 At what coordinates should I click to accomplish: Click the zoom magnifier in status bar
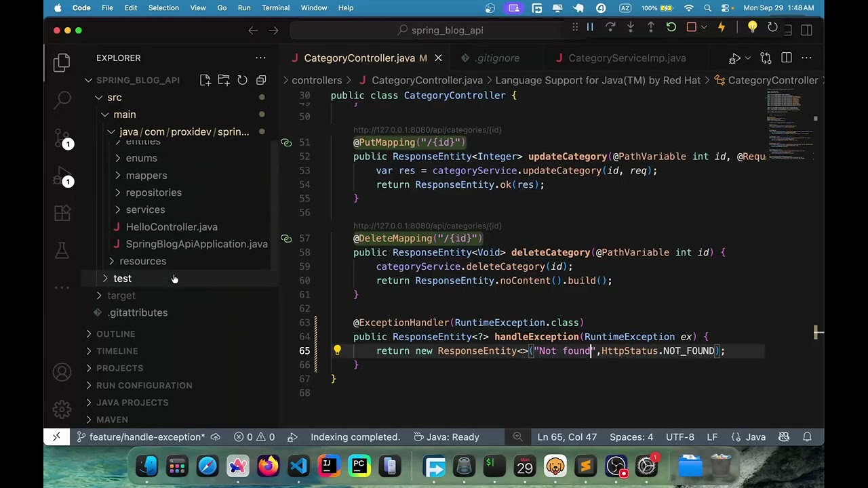coord(517,437)
